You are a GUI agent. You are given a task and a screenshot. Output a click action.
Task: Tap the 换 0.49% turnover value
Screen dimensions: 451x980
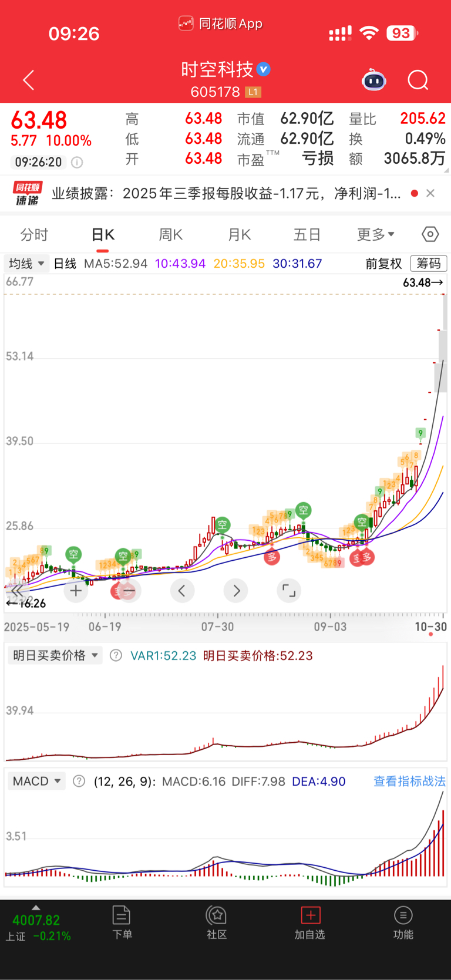(425, 139)
